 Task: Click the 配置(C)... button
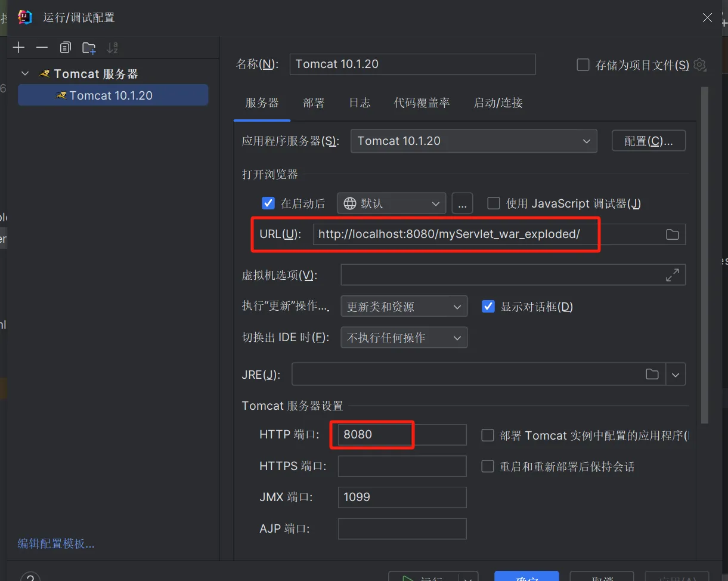pyautogui.click(x=649, y=141)
